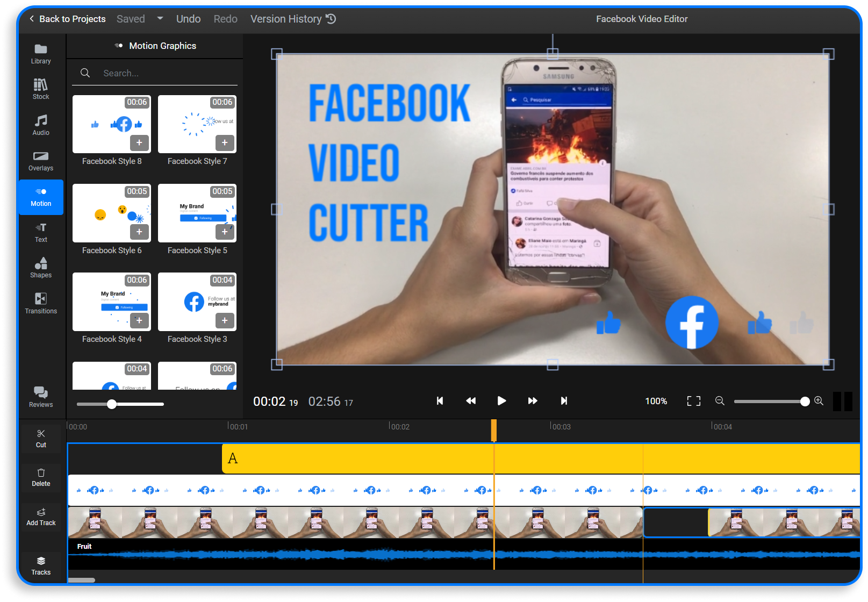
Task: Open the Library panel
Action: pyautogui.click(x=40, y=53)
